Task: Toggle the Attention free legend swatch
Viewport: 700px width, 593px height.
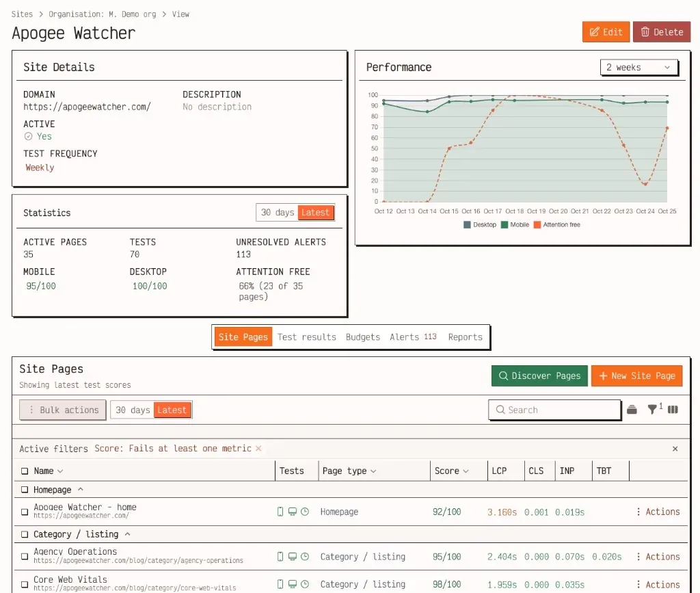Action: click(537, 224)
